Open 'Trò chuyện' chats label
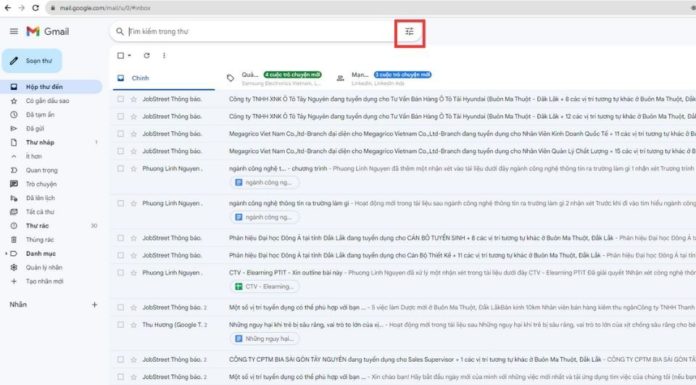 [x=41, y=184]
